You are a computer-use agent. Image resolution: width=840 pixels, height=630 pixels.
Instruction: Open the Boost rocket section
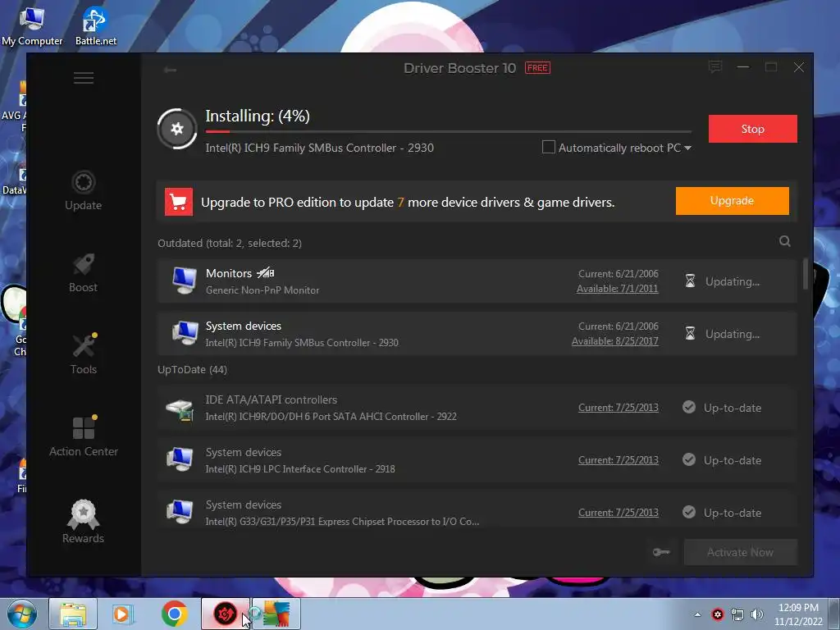tap(83, 272)
